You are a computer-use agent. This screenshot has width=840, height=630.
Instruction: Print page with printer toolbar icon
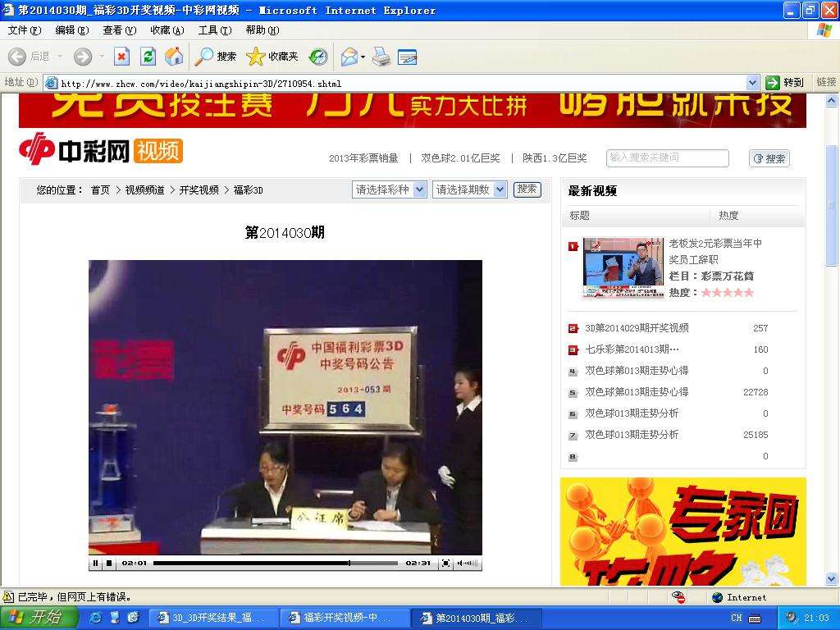point(381,57)
